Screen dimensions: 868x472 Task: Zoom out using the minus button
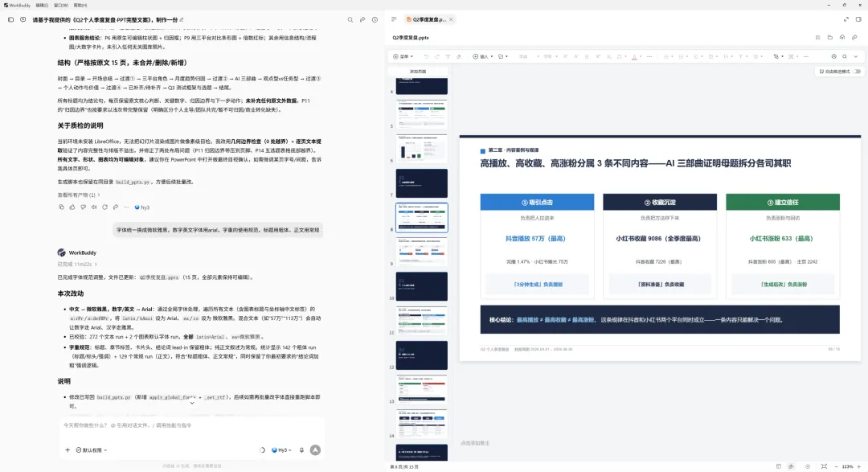836,467
